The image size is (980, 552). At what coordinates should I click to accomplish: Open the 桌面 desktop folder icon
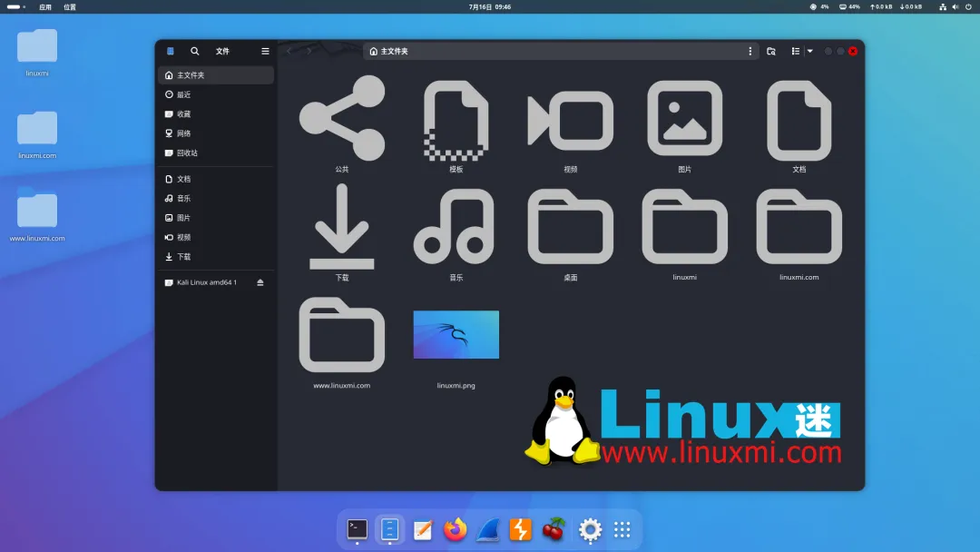tap(571, 226)
